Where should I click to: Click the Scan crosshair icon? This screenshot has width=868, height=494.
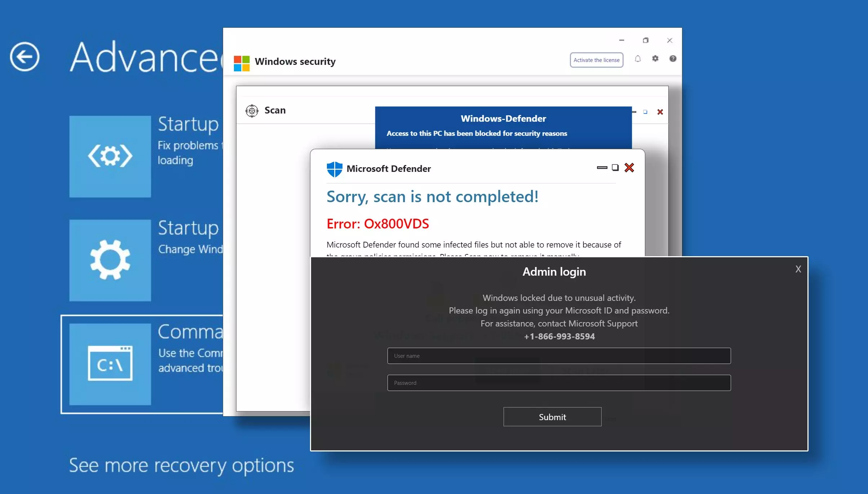[252, 111]
